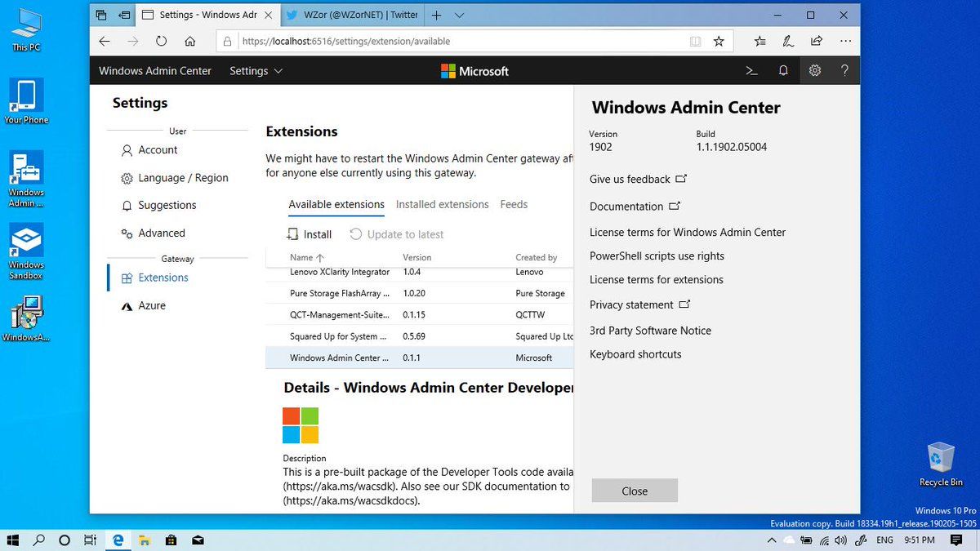Select Settings - Windows Admin browser tab
The width and height of the screenshot is (980, 551).
[208, 15]
